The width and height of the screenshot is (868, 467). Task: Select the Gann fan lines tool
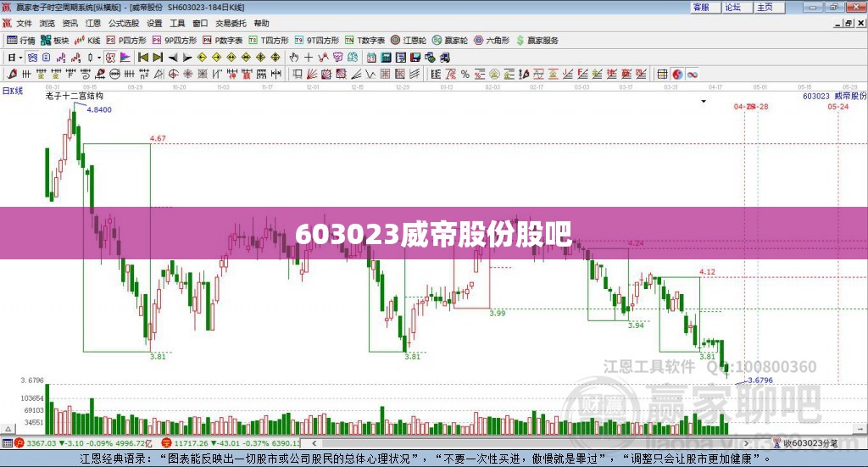(x=312, y=74)
